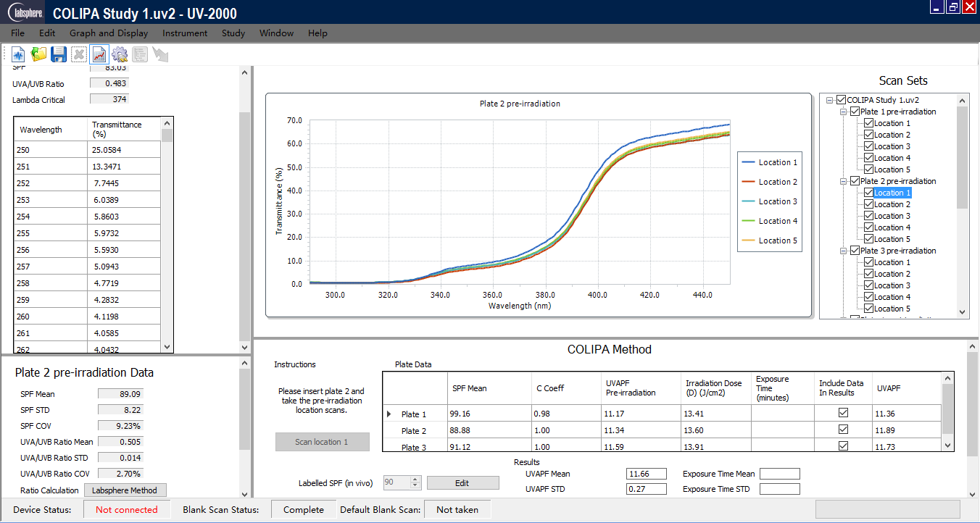Click the new scan waveform document icon
980x523 pixels.
click(18, 54)
